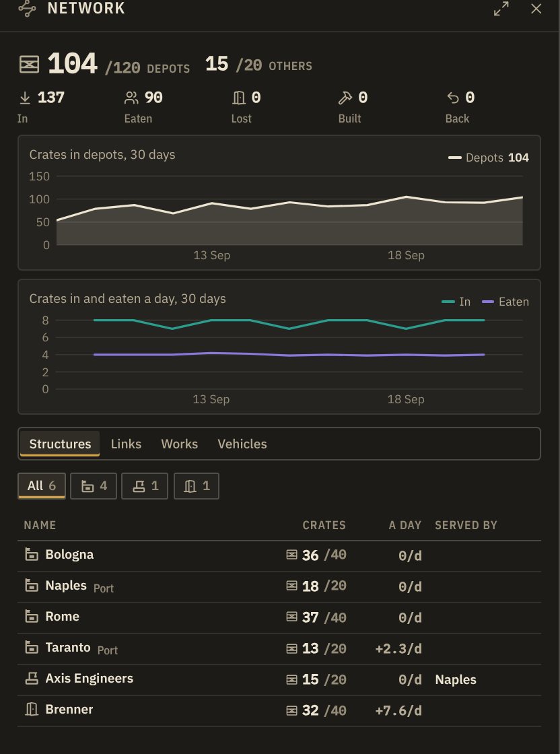Screen dimensions: 560x754
Task: Click the +7.6/d rate for Brenner
Action: [398, 710]
